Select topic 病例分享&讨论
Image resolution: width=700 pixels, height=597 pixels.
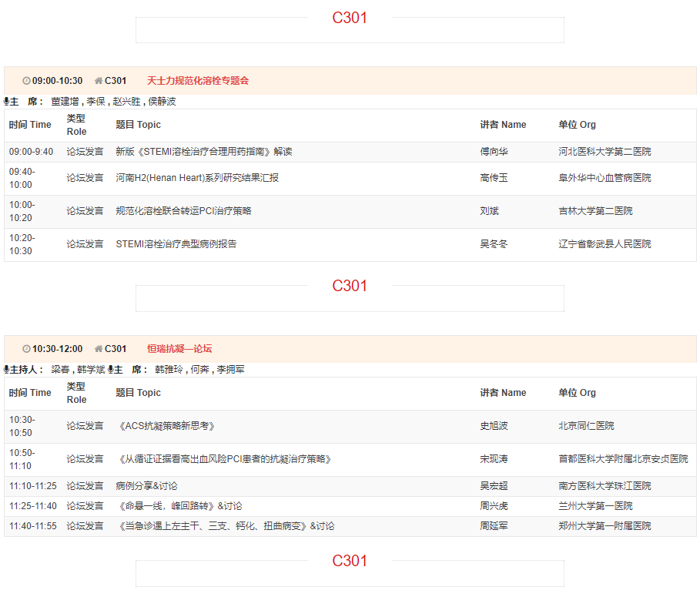146,486
